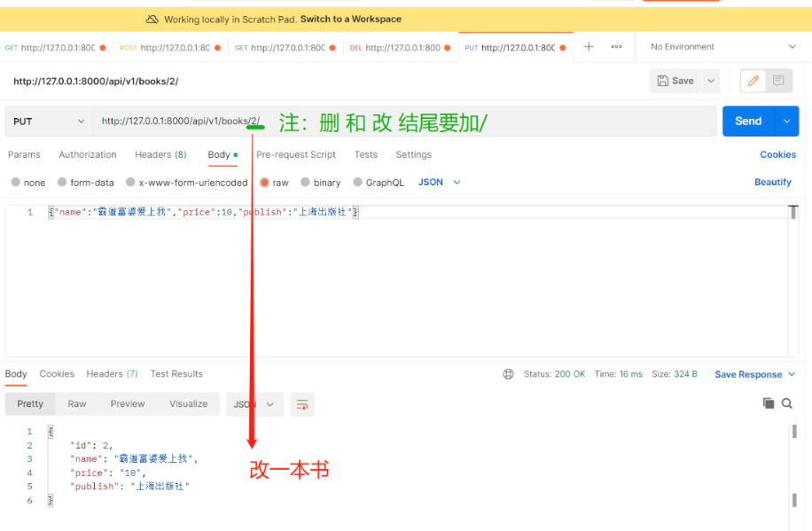Expand the Send button arrow dropdown
The image size is (812, 531).
click(786, 121)
